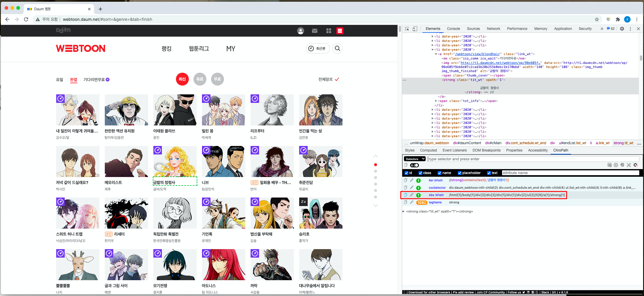Open the 랭킹 navigation link
The width and height of the screenshot is (644, 296).
tap(167, 48)
